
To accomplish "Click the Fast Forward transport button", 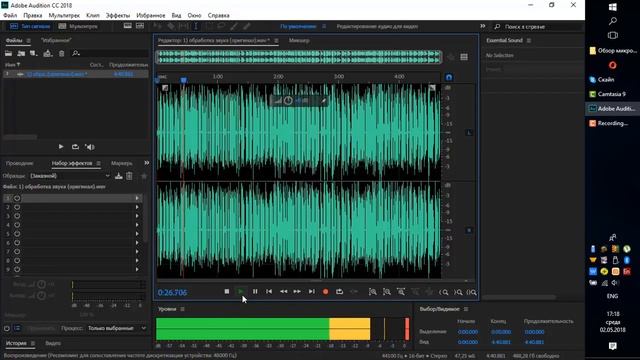I will [297, 291].
